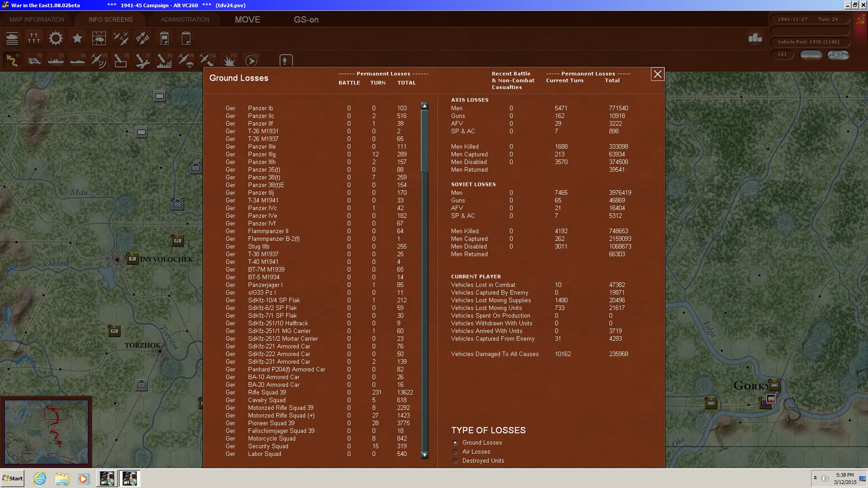
Task: Show hidden system tray icons
Action: tap(815, 478)
